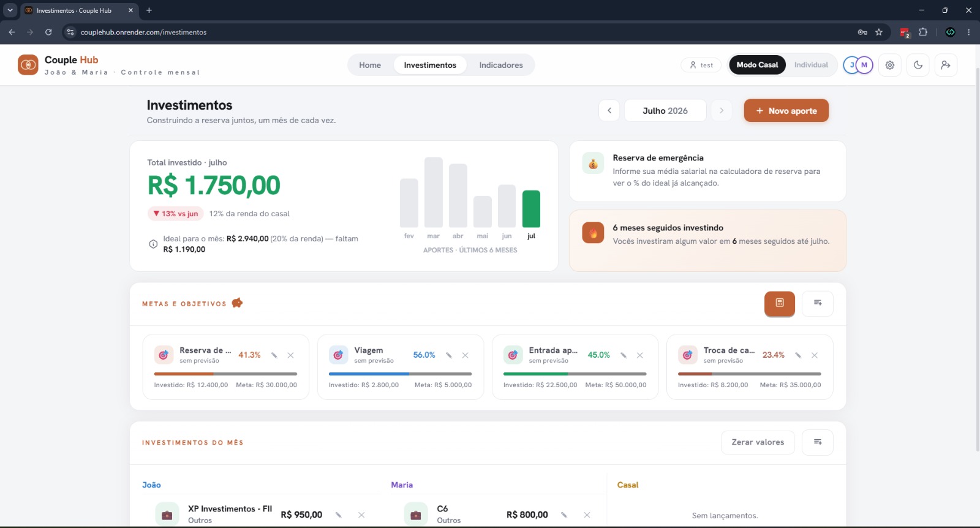Click the 13% vs jun badge
The width and height of the screenshot is (980, 528).
176,214
